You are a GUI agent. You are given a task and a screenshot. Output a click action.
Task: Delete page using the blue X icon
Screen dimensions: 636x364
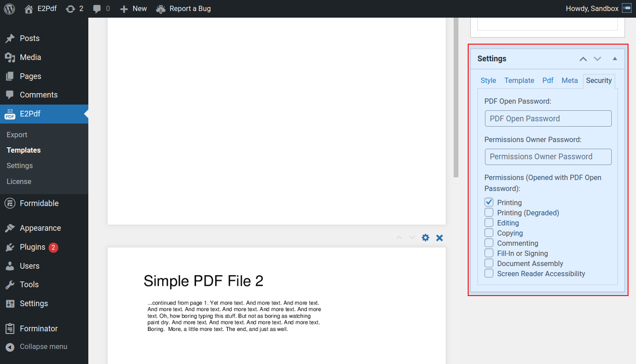point(439,238)
